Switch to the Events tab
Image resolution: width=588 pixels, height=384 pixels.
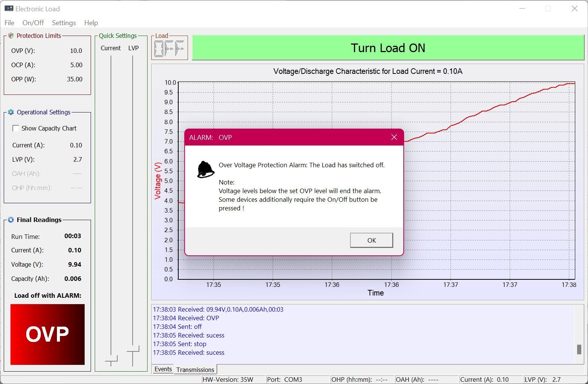coord(163,369)
